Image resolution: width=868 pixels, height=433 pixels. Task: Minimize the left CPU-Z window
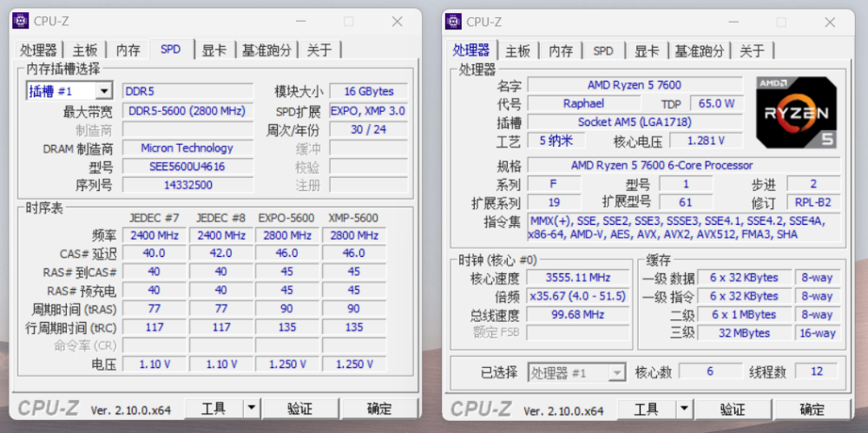pyautogui.click(x=300, y=22)
